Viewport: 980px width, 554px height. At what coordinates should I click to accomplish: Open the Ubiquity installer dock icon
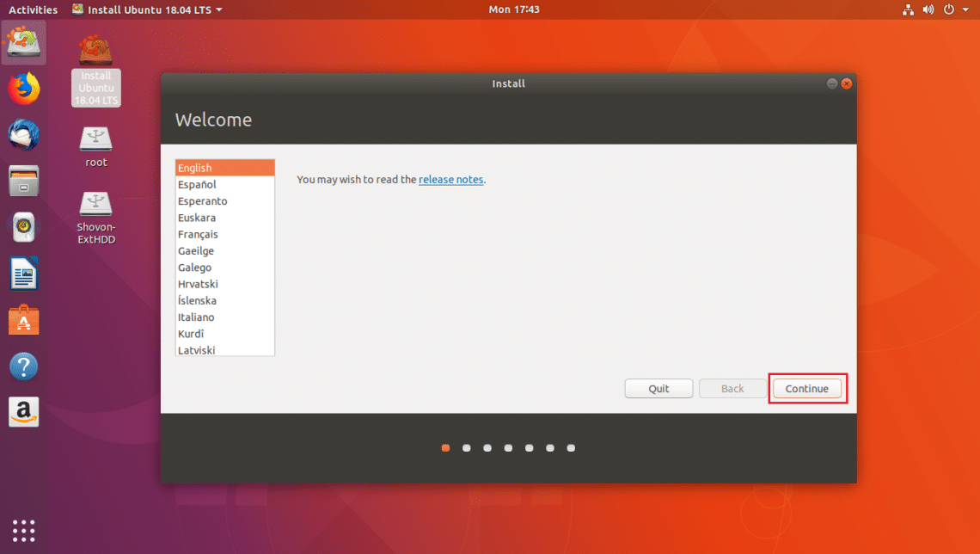click(x=24, y=42)
